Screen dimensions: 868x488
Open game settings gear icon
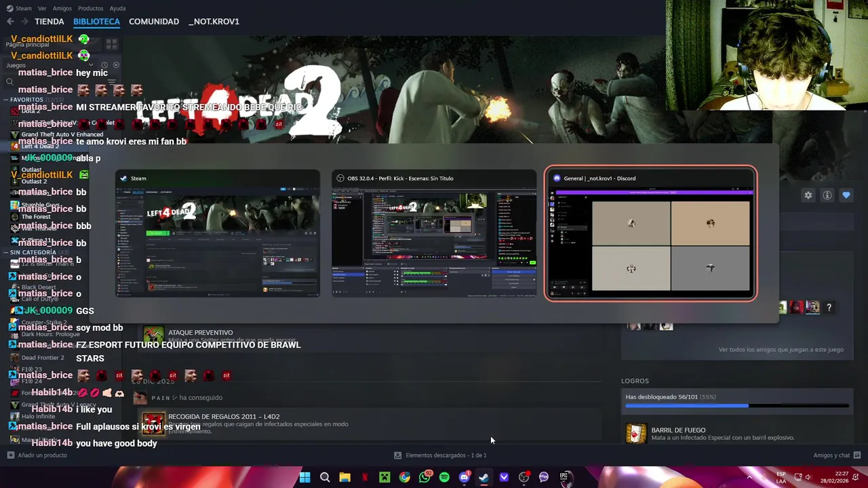(808, 195)
